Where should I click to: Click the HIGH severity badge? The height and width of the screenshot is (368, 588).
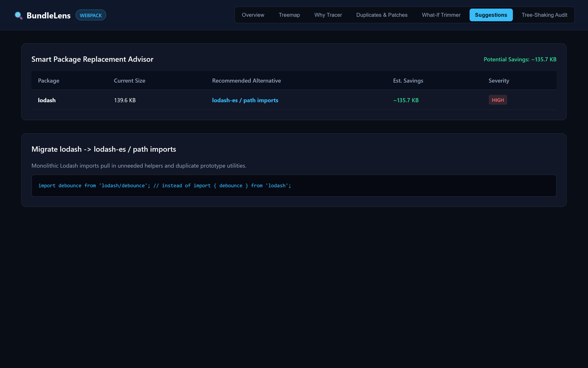[498, 100]
